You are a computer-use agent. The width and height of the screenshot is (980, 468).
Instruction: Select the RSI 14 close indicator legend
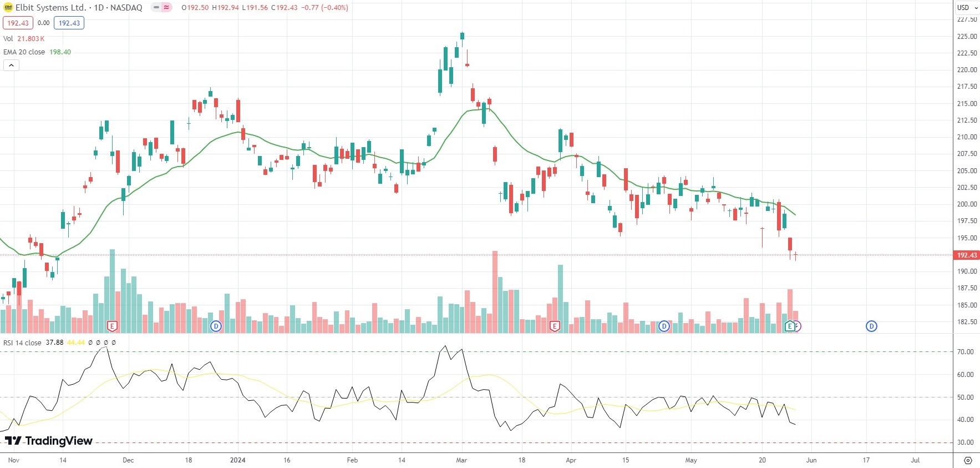pyautogui.click(x=22, y=343)
